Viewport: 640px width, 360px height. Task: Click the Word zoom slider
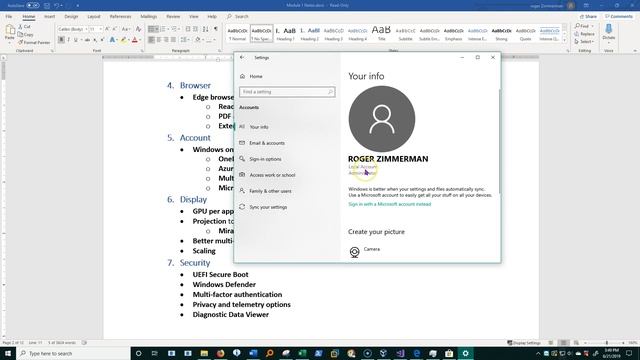point(607,343)
